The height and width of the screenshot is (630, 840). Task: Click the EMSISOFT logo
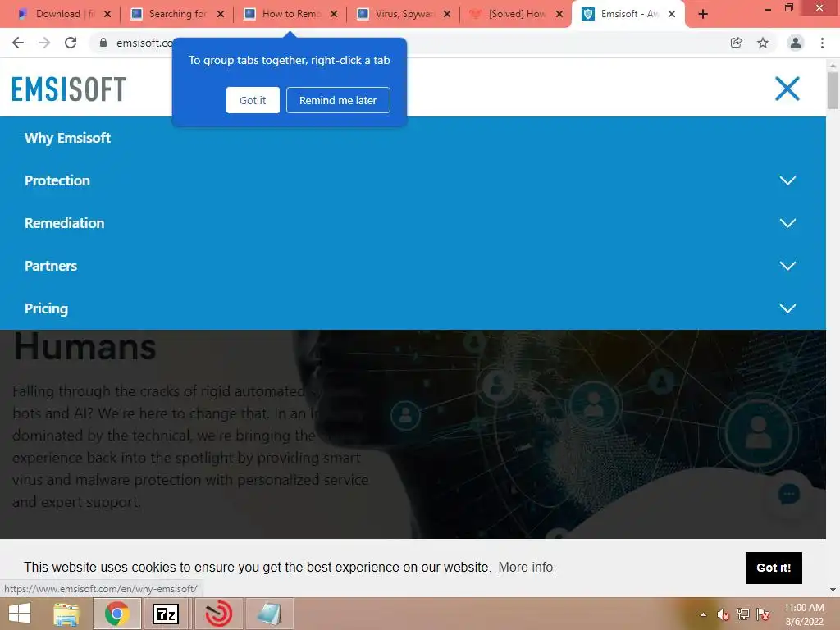pyautogui.click(x=69, y=89)
